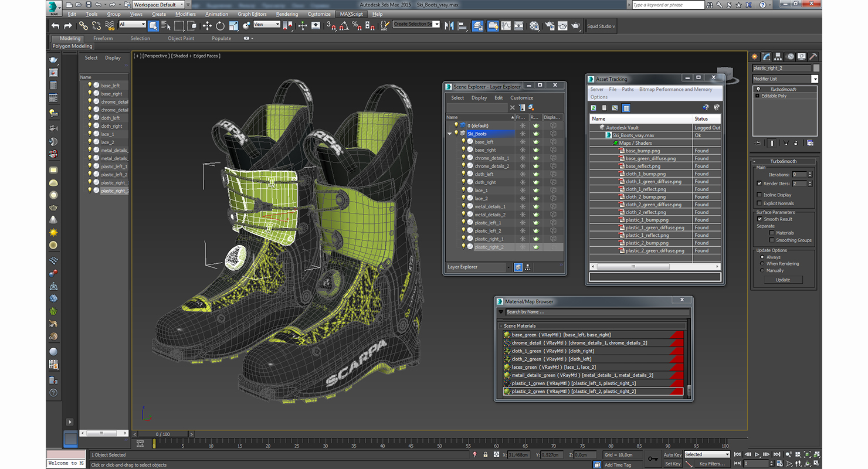
Task: Activate the Unlink Selection tool
Action: 96,26
